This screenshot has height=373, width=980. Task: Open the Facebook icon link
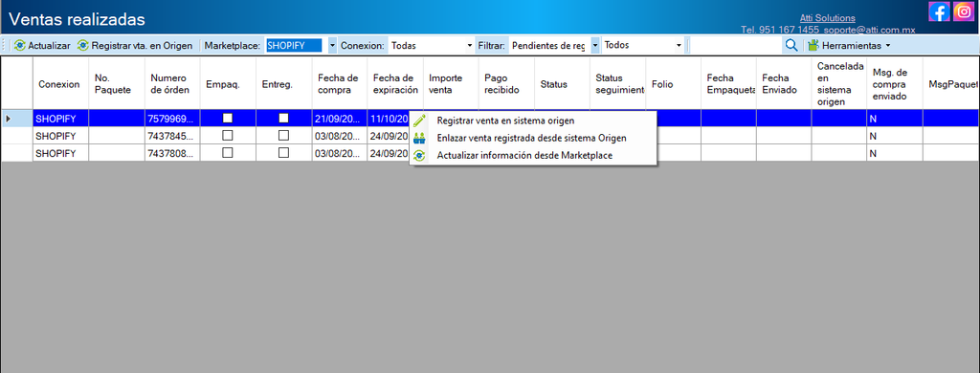939,11
